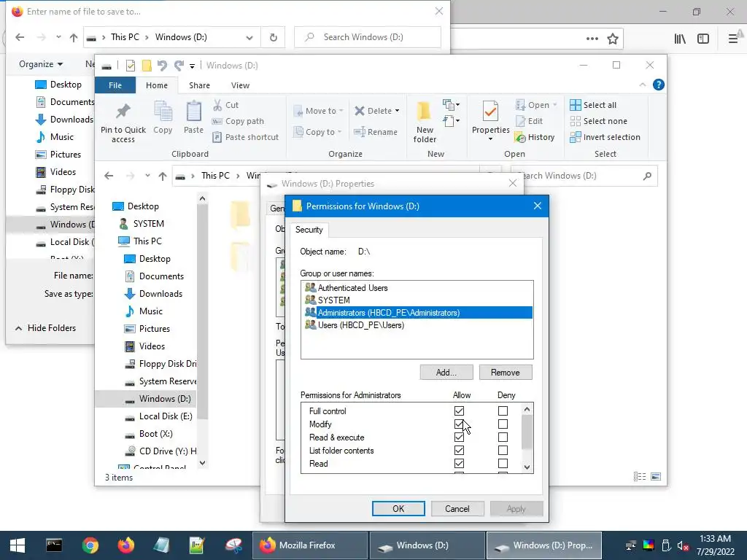Click refresh button in save dialog

[273, 37]
